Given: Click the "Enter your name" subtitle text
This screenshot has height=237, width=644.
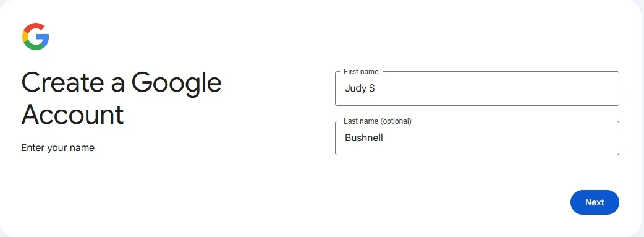Looking at the screenshot, I should [58, 148].
